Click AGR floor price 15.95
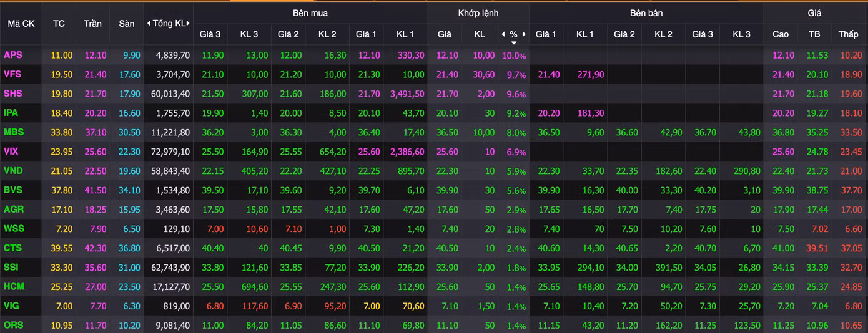Viewport: 868px width, 333px height. 129,210
